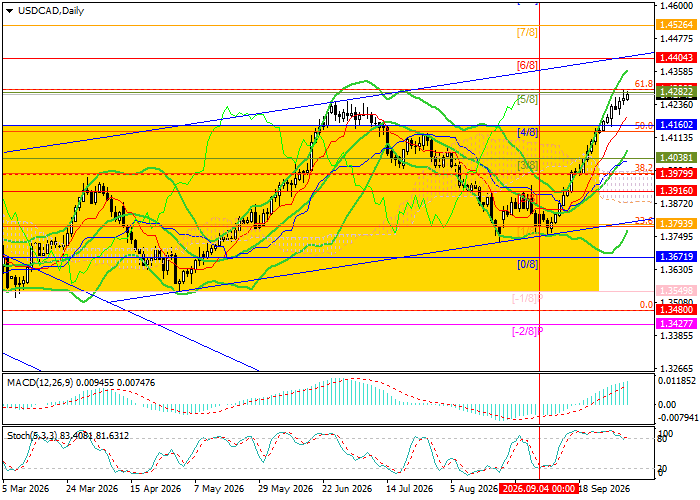
Task: Select the [7/8] Murrey level label
Action: 527,32
